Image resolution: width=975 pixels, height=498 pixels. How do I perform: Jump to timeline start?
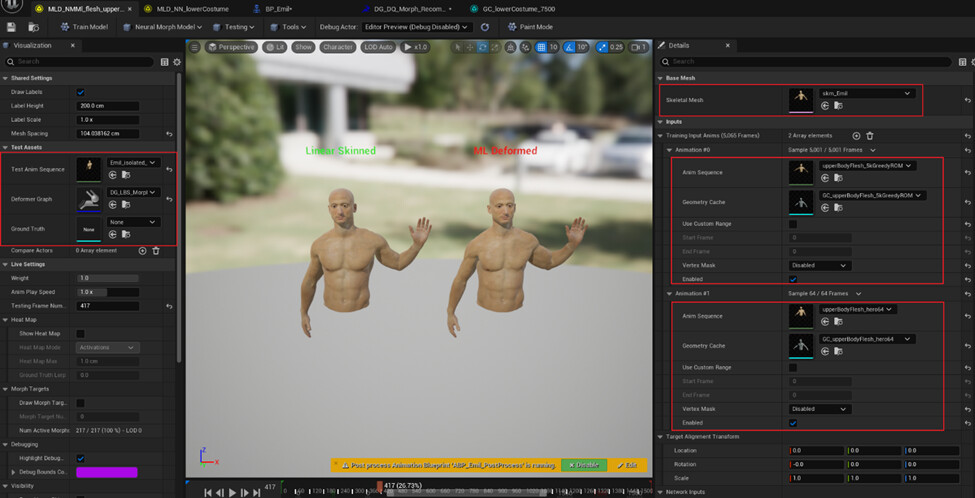pos(208,492)
